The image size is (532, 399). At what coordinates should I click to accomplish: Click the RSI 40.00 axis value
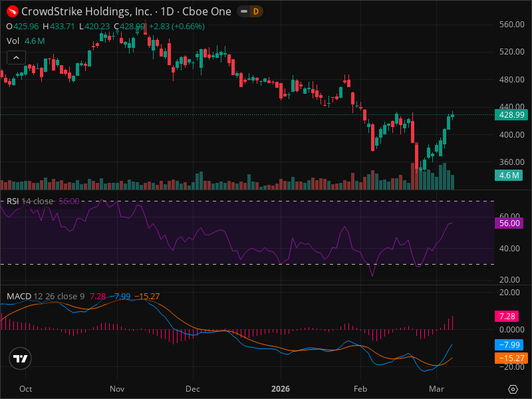tap(509, 249)
